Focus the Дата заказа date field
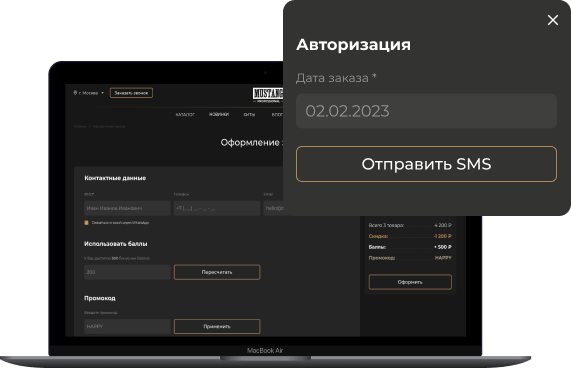Viewport: 571px width, 368px height. [x=426, y=111]
